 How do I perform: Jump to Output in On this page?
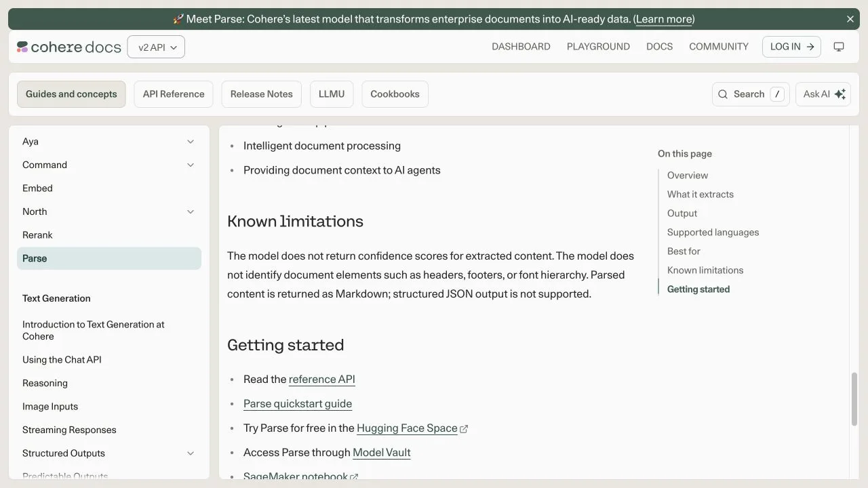(x=682, y=213)
